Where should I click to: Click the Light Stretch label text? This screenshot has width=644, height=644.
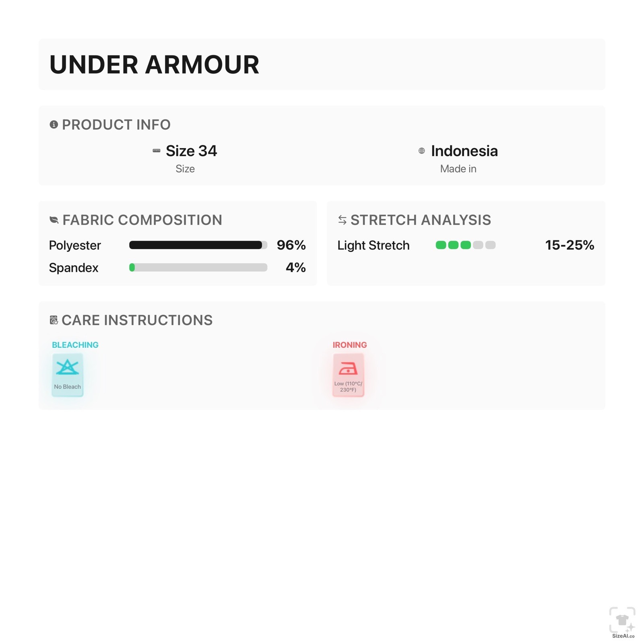click(x=374, y=245)
